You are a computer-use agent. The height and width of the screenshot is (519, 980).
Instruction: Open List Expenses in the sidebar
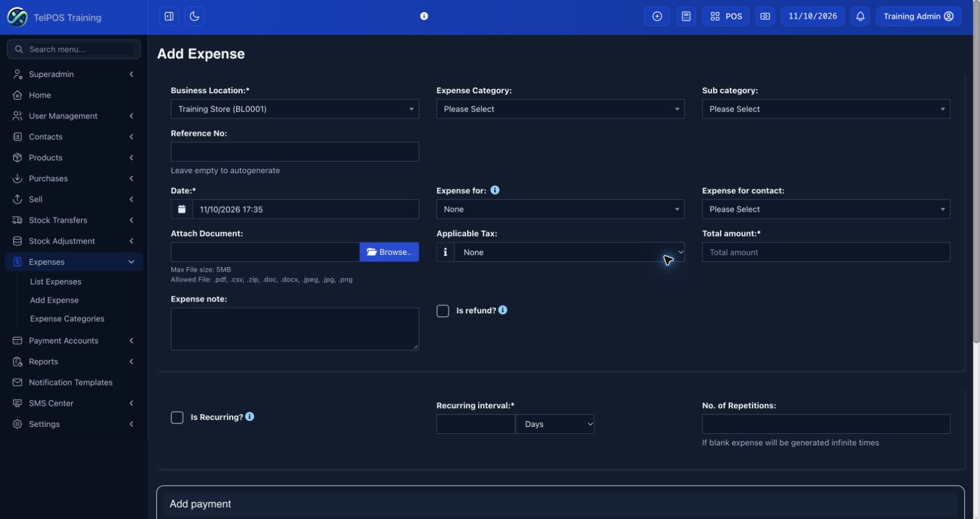(x=56, y=282)
